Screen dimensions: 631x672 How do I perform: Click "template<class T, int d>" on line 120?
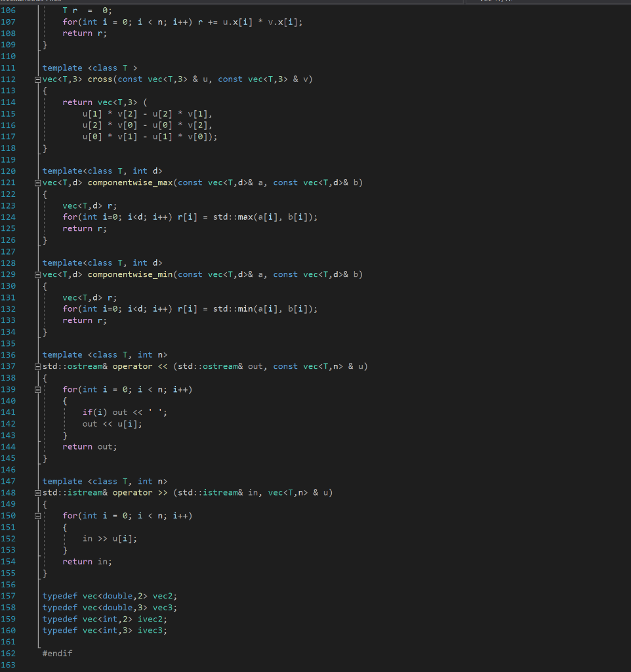point(102,171)
